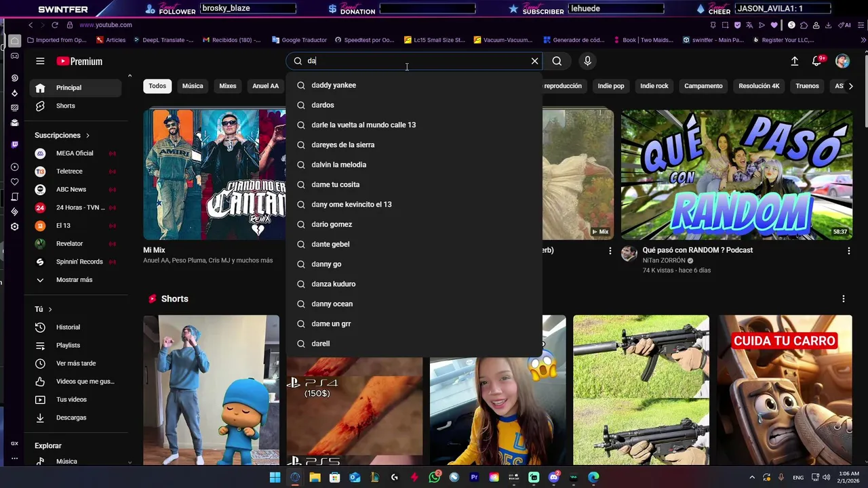Select the "Todos" filter chip

(157, 86)
